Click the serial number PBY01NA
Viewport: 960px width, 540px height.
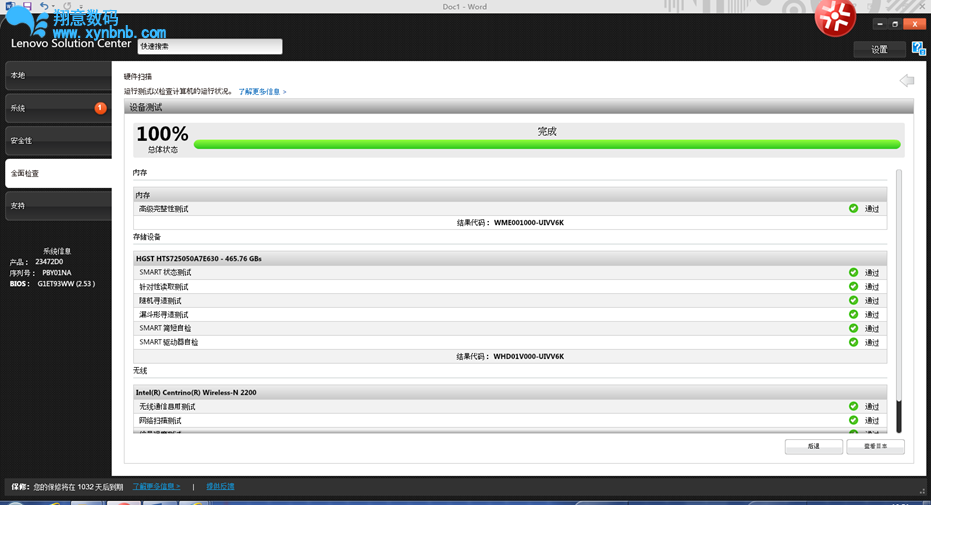[56, 273]
